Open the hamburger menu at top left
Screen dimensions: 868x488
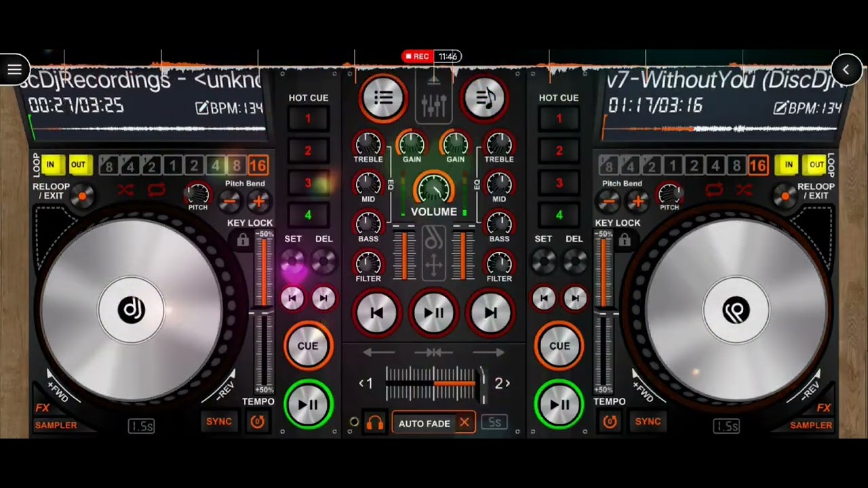coord(14,69)
